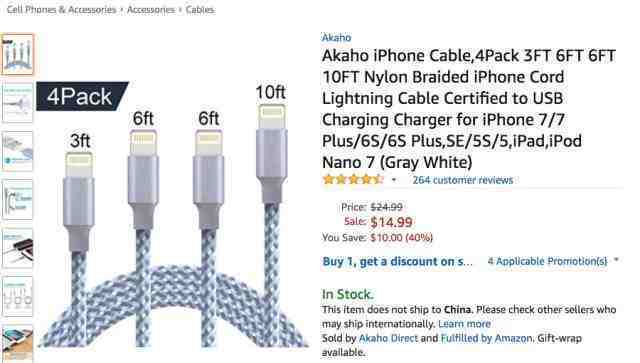Screen dimensions: 640x363
Task: Click the star rating icons
Action: tap(353, 180)
